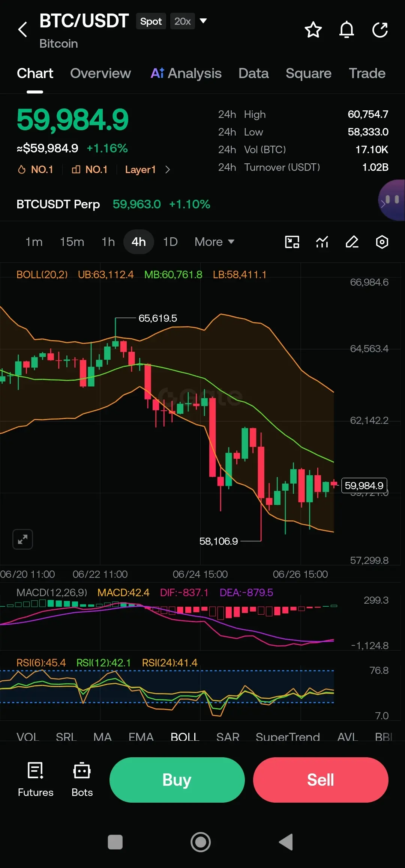Toggle the SAR indicator
The width and height of the screenshot is (405, 868).
[x=228, y=737]
